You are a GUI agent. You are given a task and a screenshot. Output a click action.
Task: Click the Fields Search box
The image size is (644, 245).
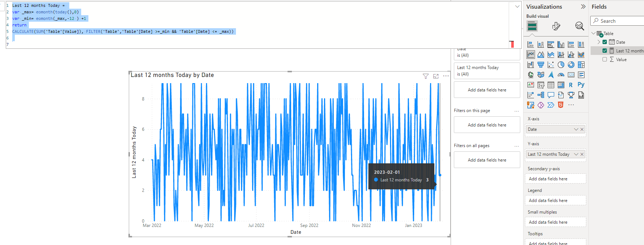pos(617,21)
